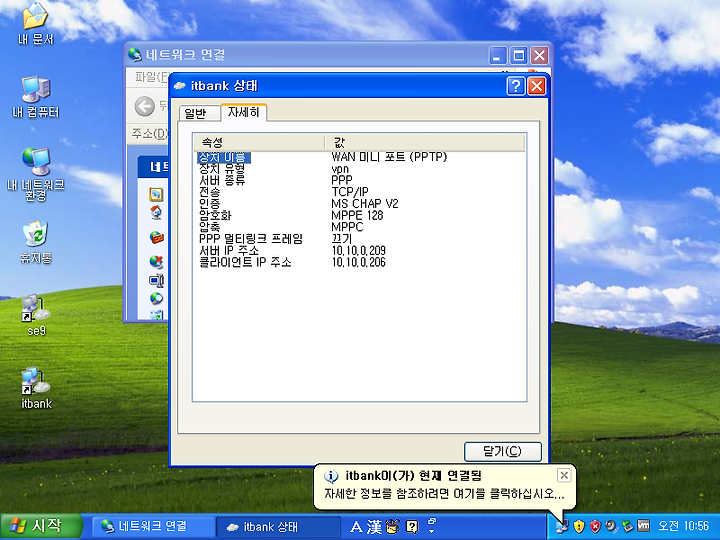Click the back arrow in 네트워크 연결 window

pos(145,107)
